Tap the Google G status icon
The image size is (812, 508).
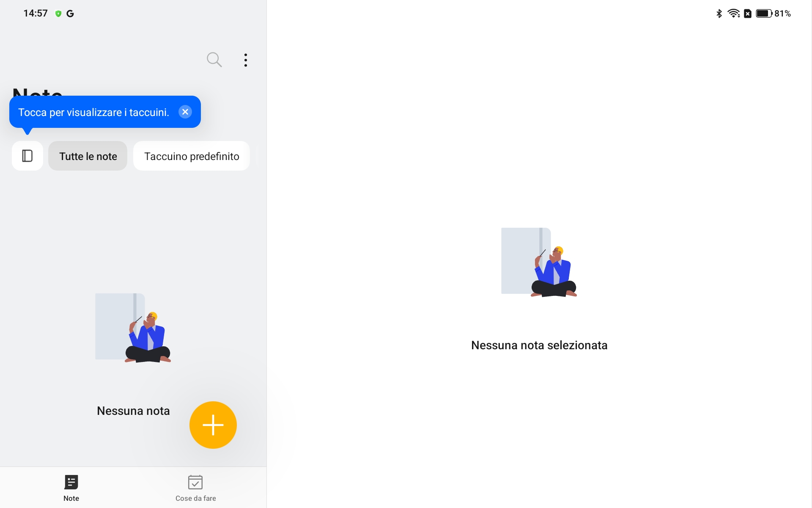point(70,14)
